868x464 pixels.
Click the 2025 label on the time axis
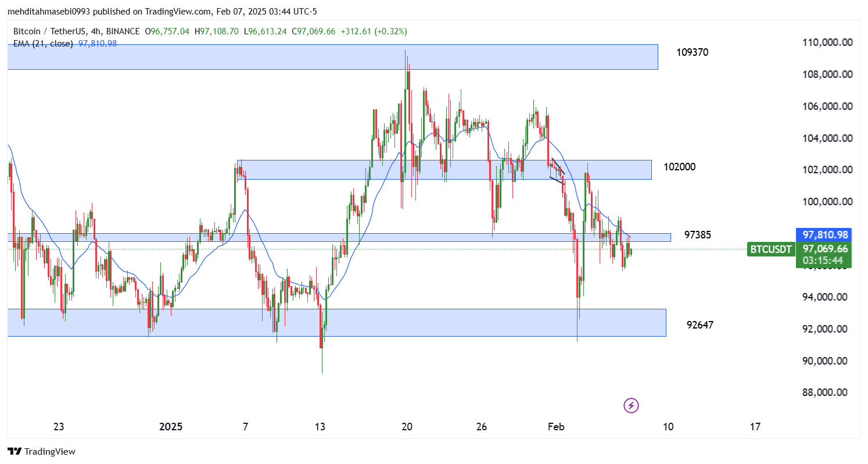[171, 427]
